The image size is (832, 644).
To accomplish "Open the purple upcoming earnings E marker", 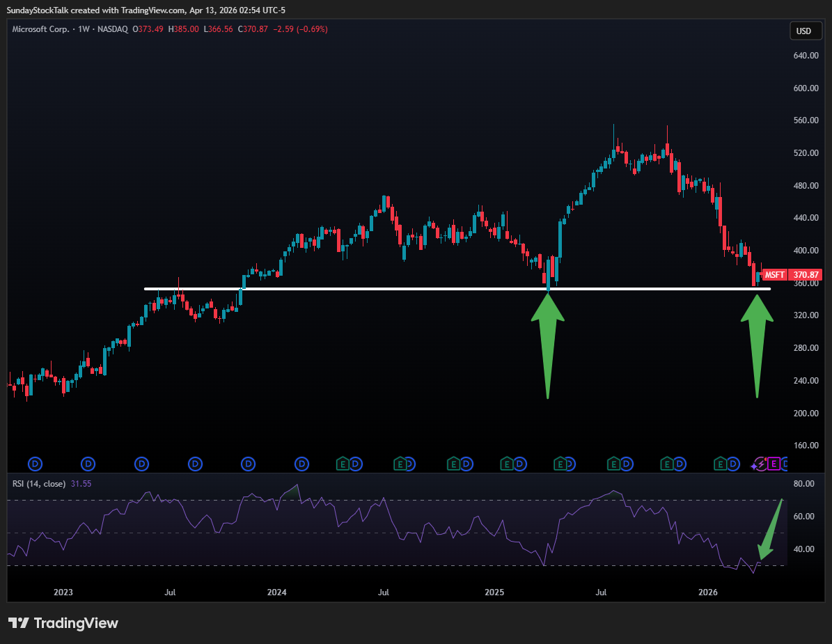I will [x=774, y=464].
